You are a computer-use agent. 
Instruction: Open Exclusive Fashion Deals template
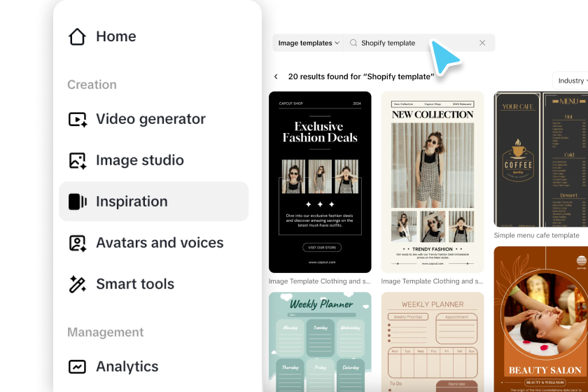320,182
